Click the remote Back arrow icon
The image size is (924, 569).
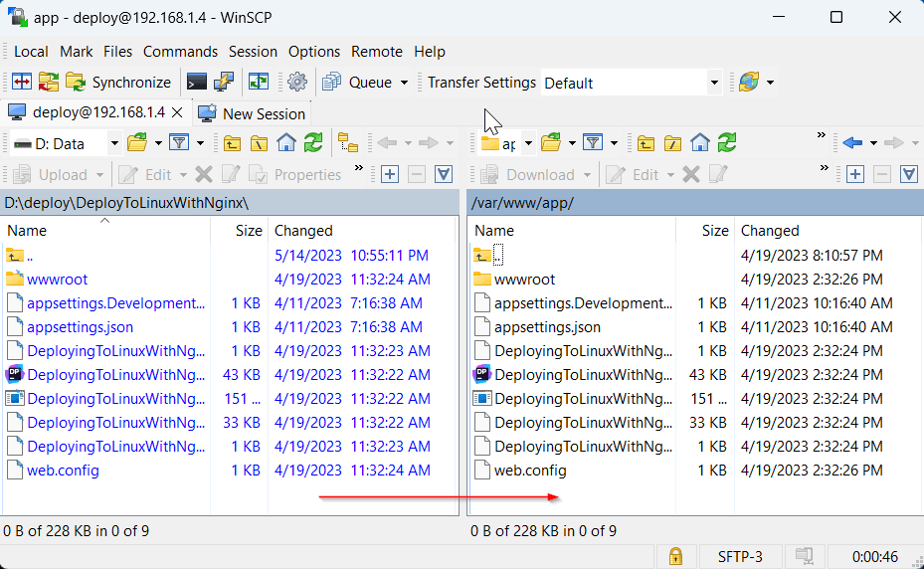click(852, 143)
